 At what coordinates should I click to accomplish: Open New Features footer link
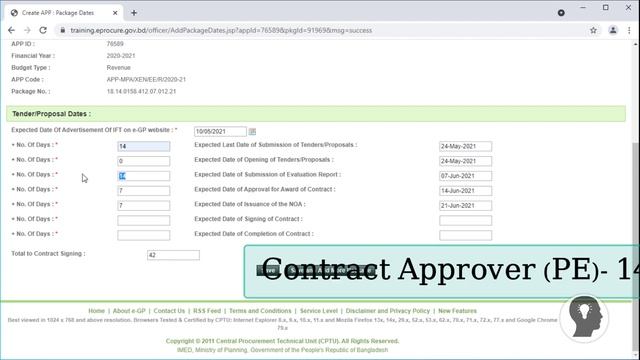[458, 311]
